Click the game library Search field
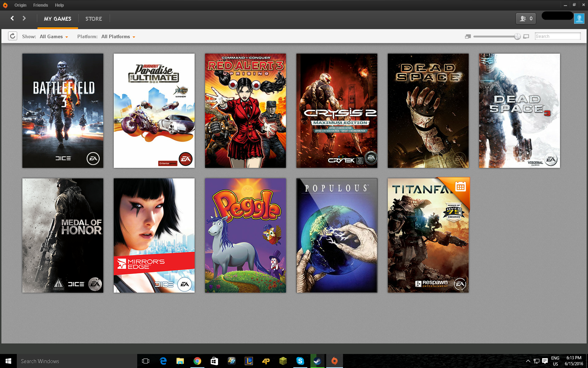Screen dimensions: 588x368 coord(558,36)
